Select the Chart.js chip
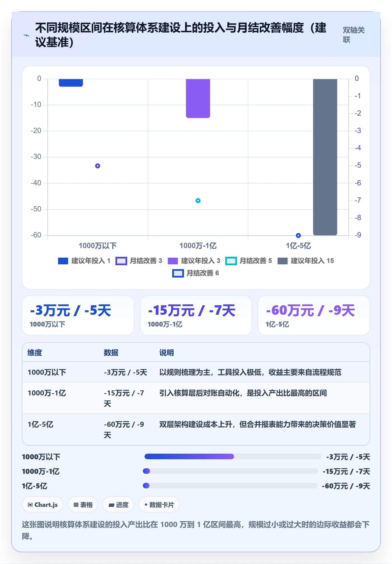This screenshot has height=564, width=392. click(x=43, y=505)
